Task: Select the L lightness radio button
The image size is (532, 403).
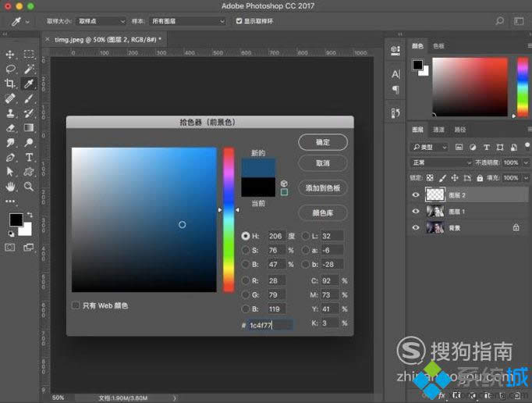Action: pos(305,236)
